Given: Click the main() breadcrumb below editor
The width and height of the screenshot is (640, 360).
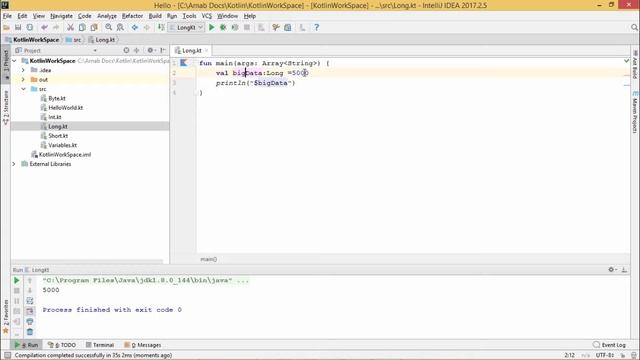Looking at the screenshot, I should tap(209, 259).
